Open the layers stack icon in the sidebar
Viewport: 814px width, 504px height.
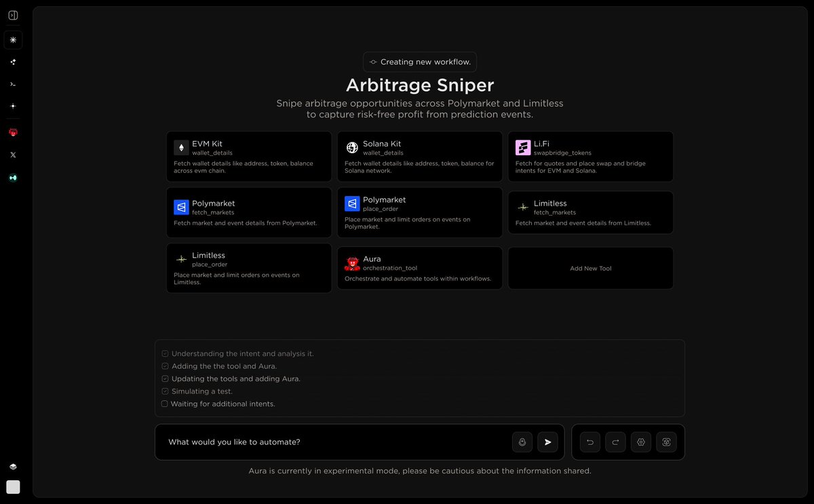pos(13,467)
